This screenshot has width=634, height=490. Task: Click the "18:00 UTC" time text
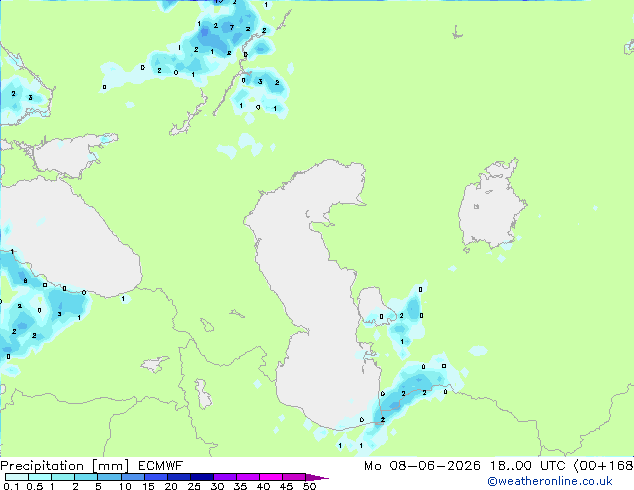click(x=527, y=466)
